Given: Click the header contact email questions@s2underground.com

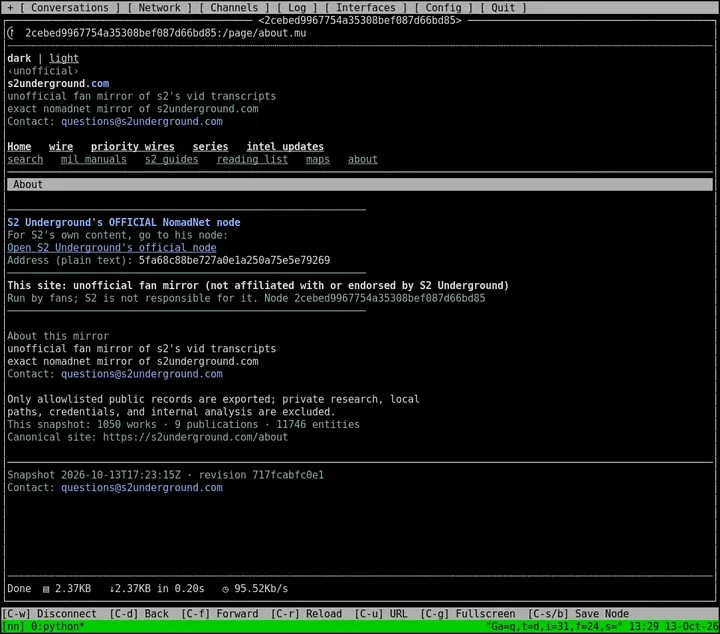Looking at the screenshot, I should (x=142, y=121).
